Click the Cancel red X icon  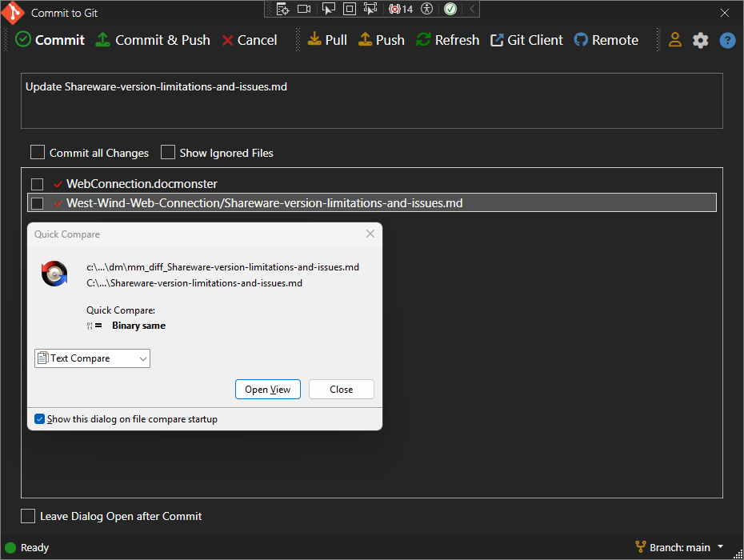click(x=228, y=40)
